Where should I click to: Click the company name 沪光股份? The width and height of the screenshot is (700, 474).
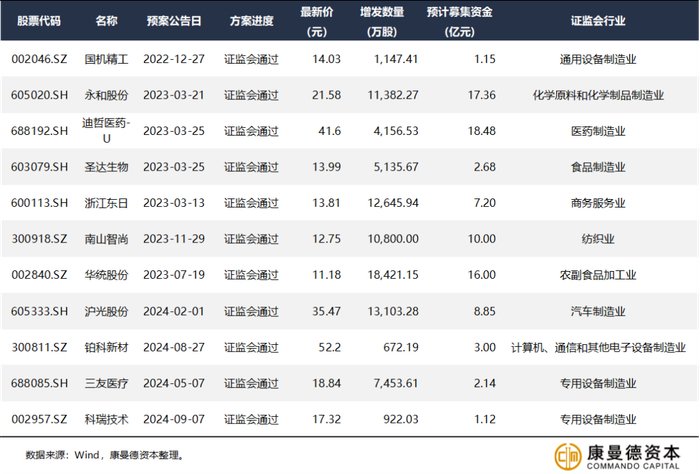(106, 311)
